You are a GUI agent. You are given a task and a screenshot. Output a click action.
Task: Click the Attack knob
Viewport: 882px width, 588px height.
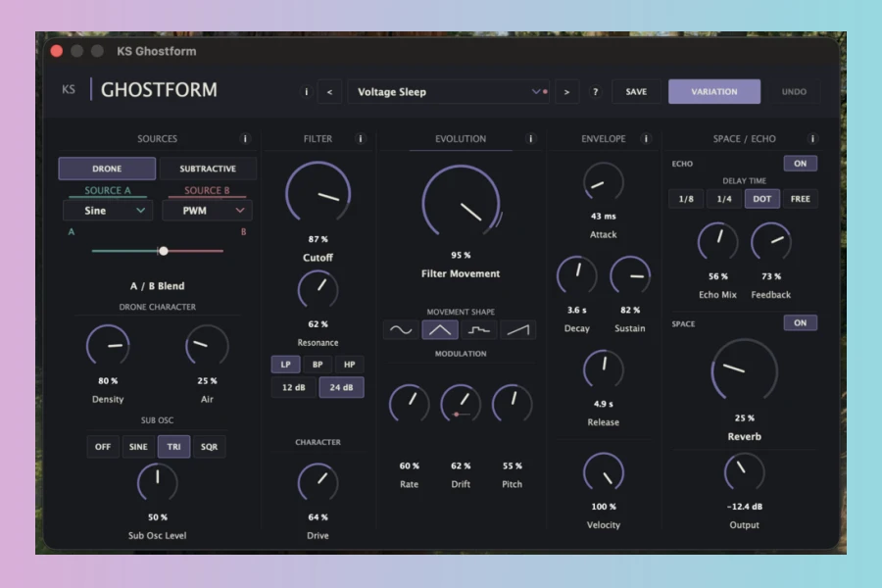tap(603, 182)
